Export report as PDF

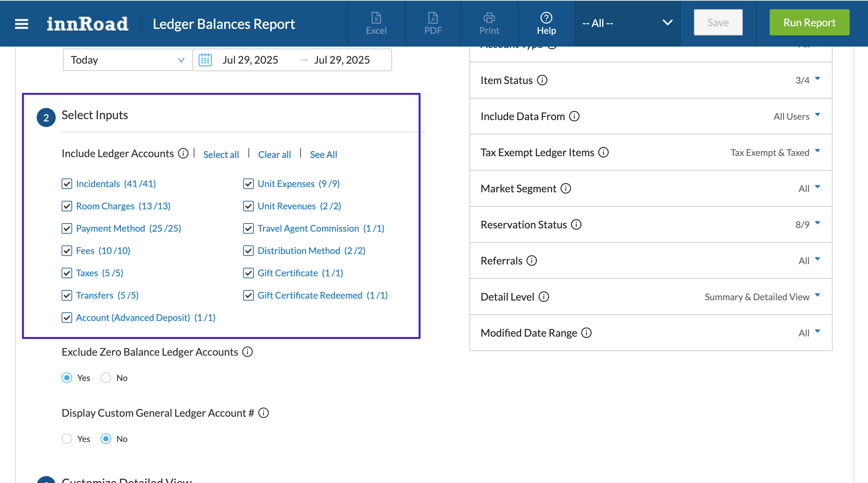coord(433,23)
